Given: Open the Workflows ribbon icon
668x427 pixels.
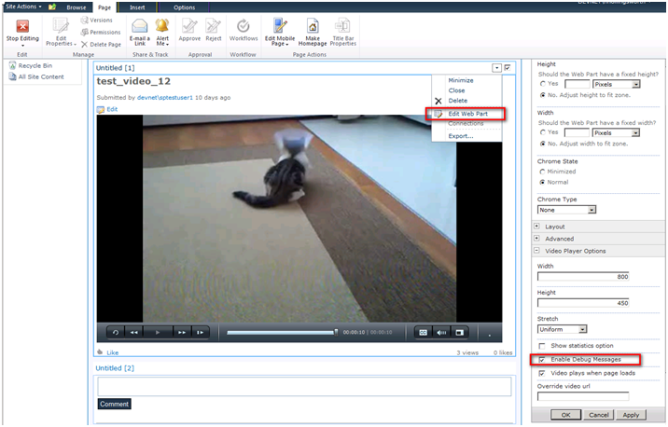Looking at the screenshot, I should coord(243,27).
